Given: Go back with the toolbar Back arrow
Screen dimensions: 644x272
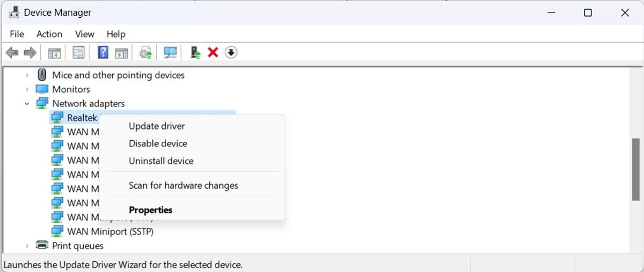Looking at the screenshot, I should click(12, 53).
